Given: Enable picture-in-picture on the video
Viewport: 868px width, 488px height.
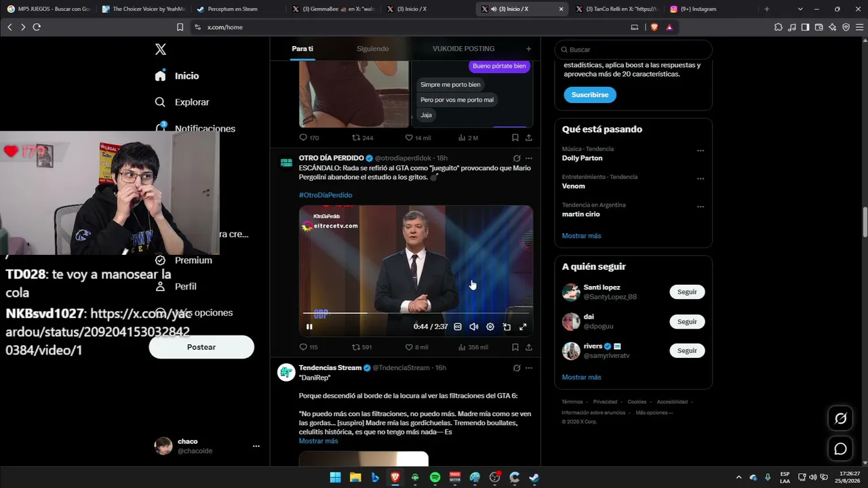Looking at the screenshot, I should (507, 327).
